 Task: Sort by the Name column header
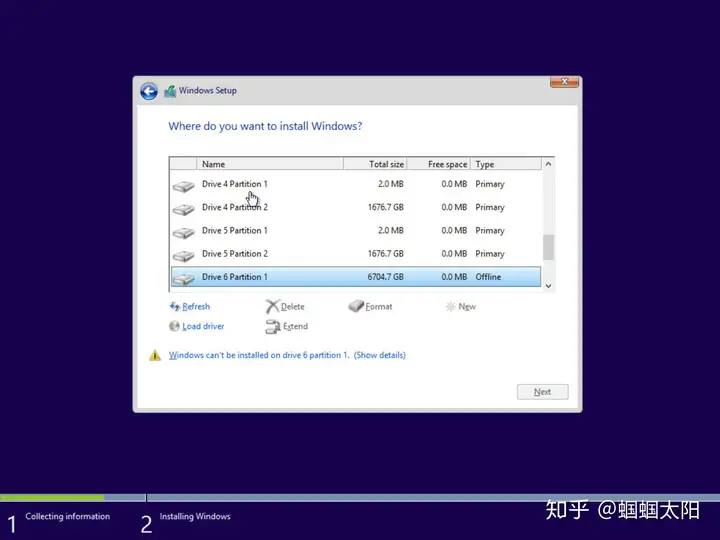[270, 164]
